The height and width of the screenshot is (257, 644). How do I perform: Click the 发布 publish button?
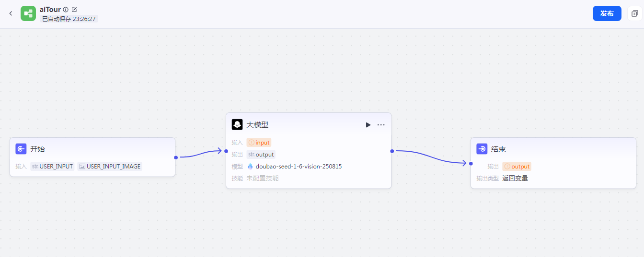607,13
